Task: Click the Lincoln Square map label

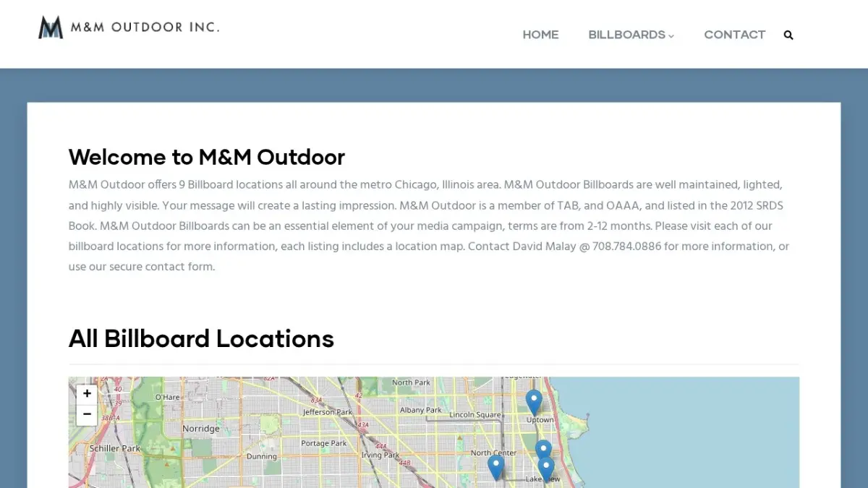Action: [x=475, y=415]
